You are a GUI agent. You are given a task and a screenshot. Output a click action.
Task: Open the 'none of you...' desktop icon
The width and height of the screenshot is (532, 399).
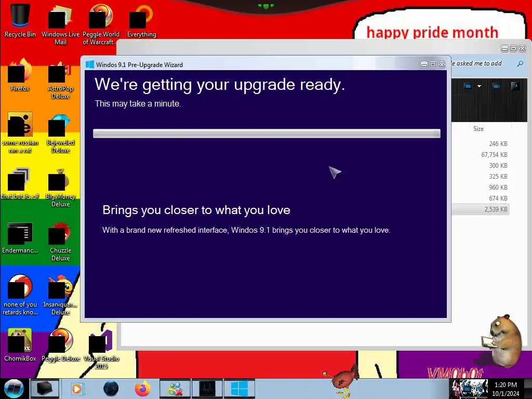point(20,295)
